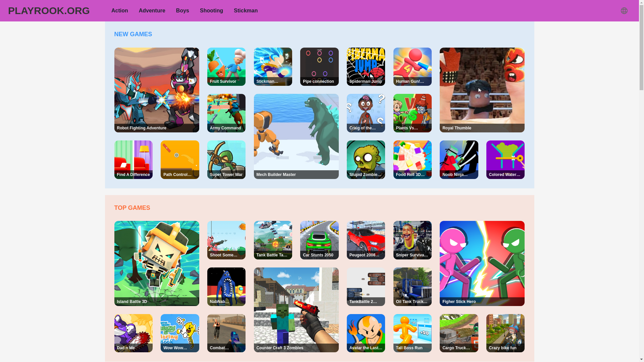Screen dimensions: 644x362
Task: Play Counter Craft 3 Zombies
Action: click(296, 310)
